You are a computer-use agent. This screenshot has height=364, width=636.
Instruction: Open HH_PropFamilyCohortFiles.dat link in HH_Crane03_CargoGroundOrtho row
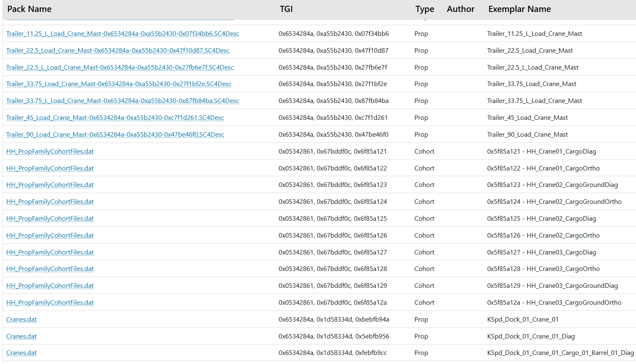(50, 303)
